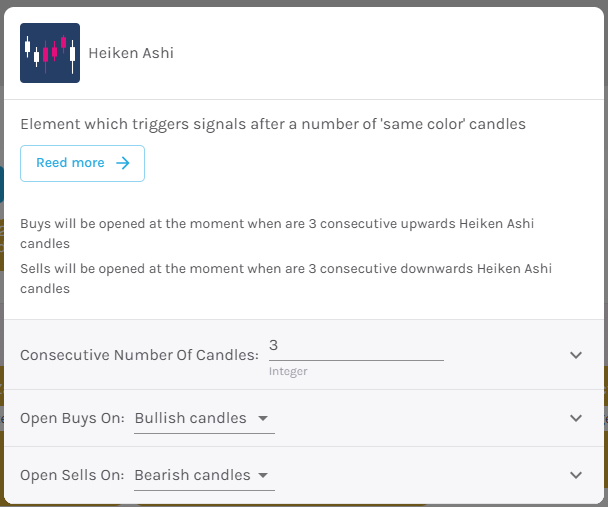Click the small triangle beside Bullish candles
This screenshot has width=608, height=507.
(263, 419)
